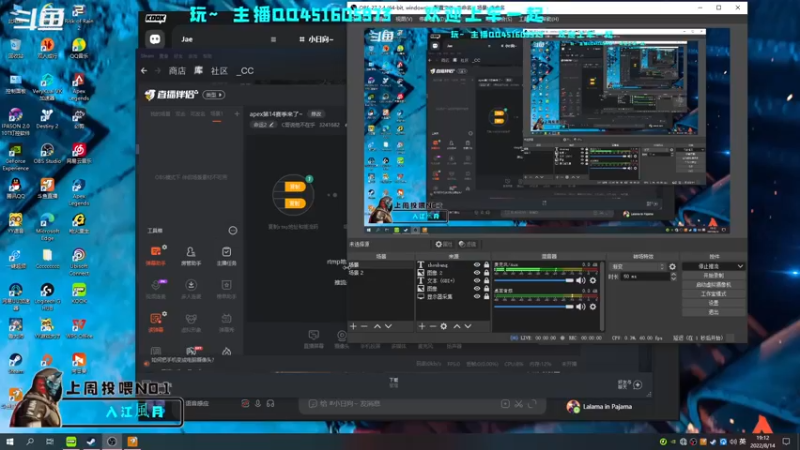Screen dimensions: 800x450
Task: Toggle microphone in KOOK voice bar
Action: point(258,404)
